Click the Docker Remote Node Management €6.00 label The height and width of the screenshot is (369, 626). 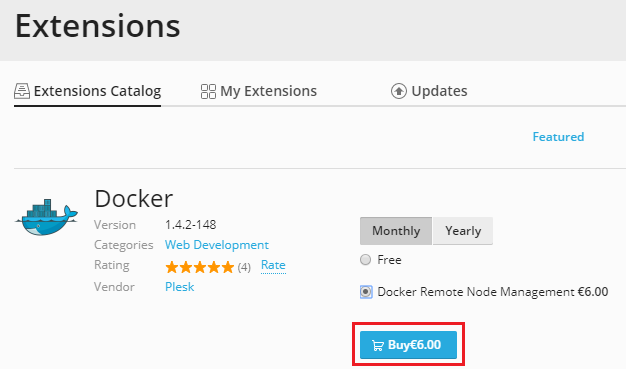click(x=493, y=292)
